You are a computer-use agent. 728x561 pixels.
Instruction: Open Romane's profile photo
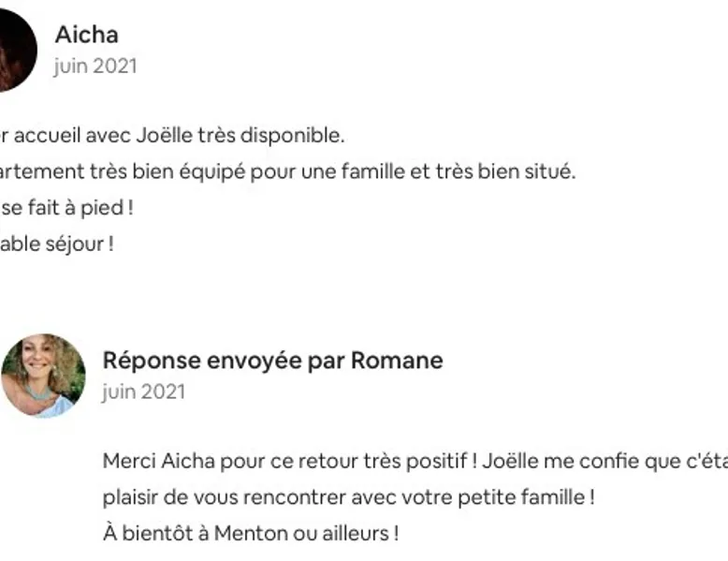click(x=43, y=376)
